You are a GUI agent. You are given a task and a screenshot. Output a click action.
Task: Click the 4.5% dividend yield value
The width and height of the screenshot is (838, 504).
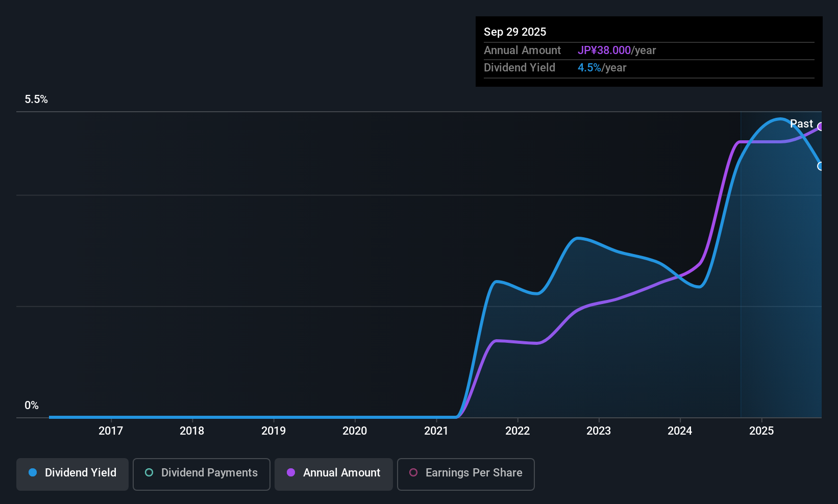pyautogui.click(x=589, y=68)
